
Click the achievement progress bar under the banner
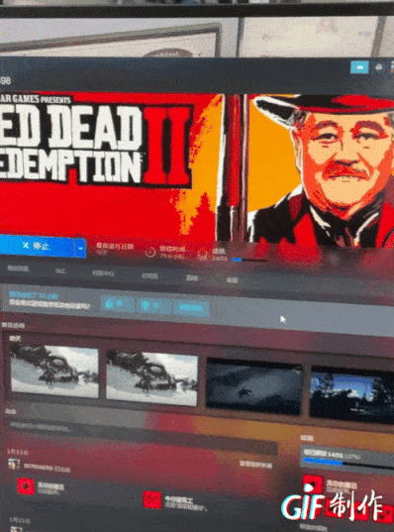click(x=248, y=261)
